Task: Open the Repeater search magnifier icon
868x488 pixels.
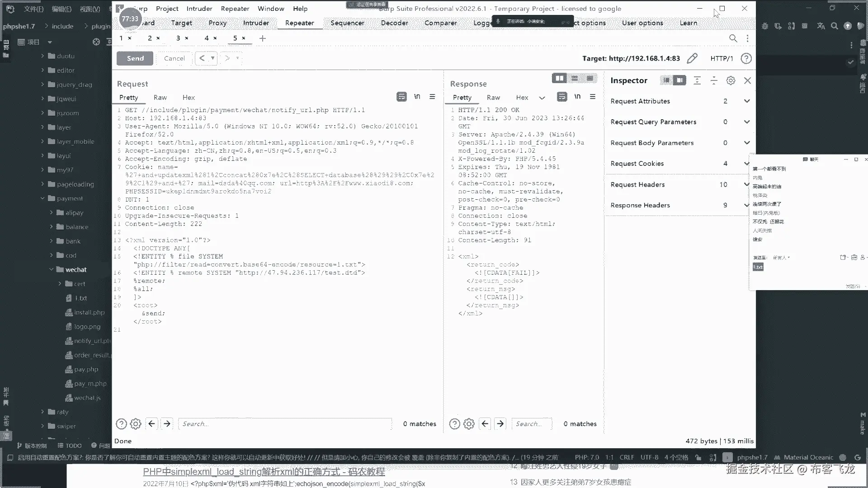Action: [733, 38]
